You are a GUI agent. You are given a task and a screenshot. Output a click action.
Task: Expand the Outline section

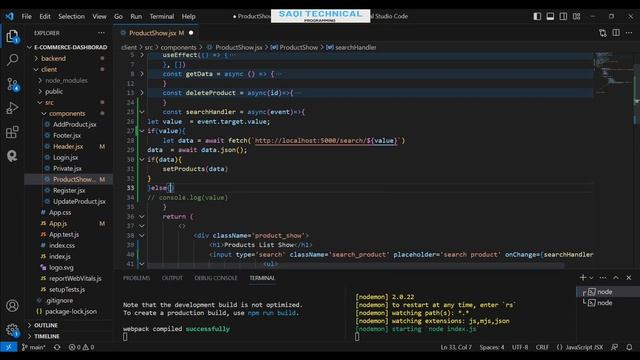[46, 325]
